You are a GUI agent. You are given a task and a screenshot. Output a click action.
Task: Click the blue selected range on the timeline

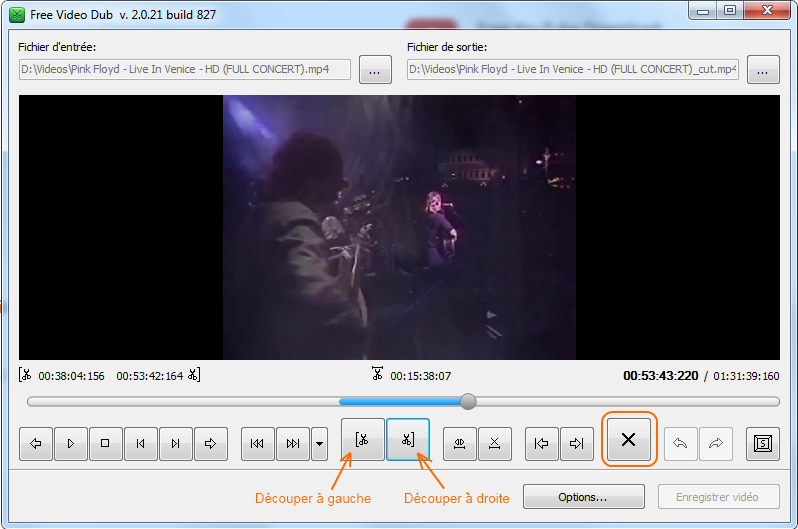(x=400, y=402)
